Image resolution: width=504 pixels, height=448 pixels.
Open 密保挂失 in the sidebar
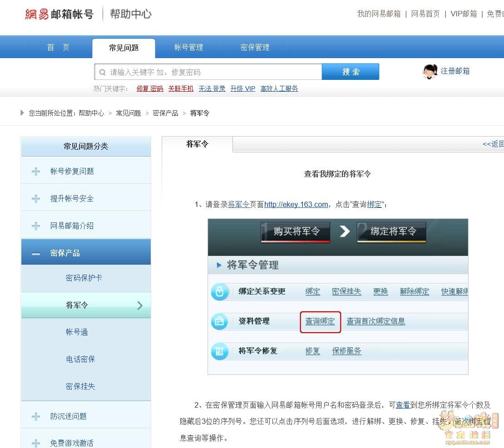(x=80, y=386)
